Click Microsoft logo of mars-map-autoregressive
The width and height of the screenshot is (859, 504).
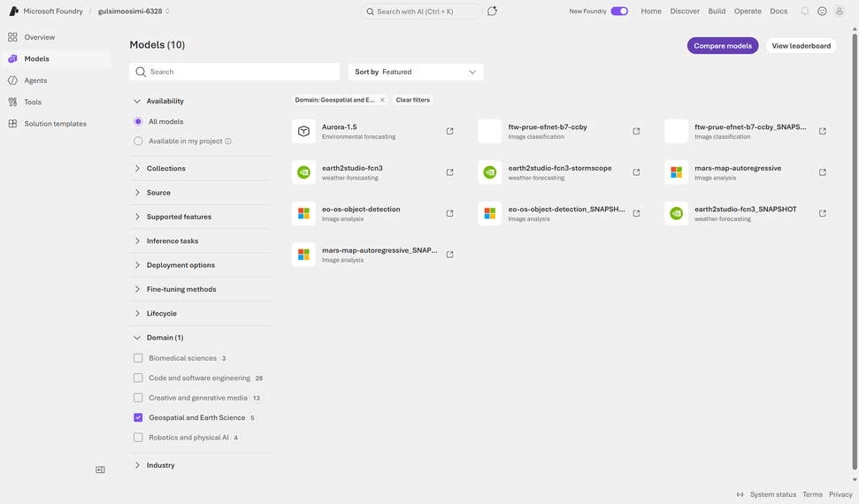pos(676,172)
